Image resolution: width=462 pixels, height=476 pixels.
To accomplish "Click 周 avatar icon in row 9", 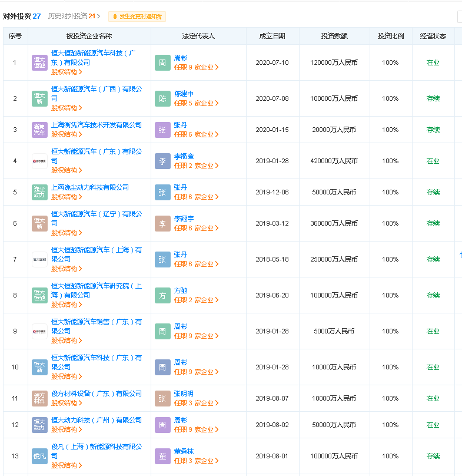I will pos(162,331).
